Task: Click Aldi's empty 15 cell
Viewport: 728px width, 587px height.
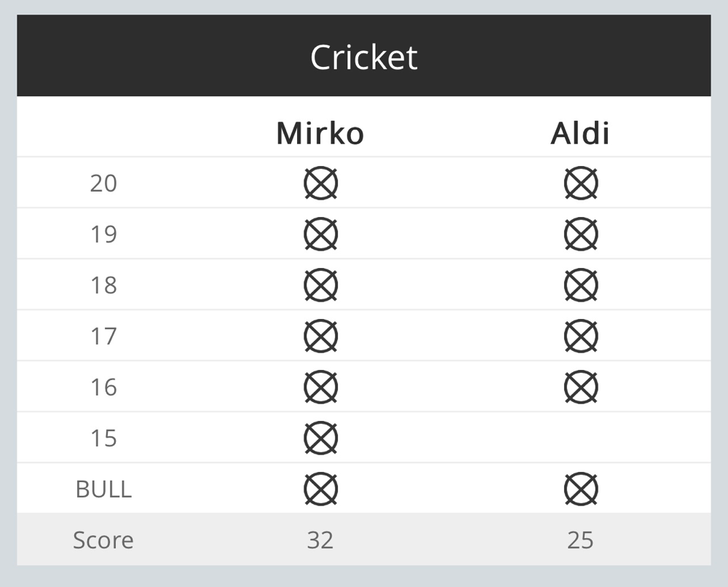Action: click(580, 438)
